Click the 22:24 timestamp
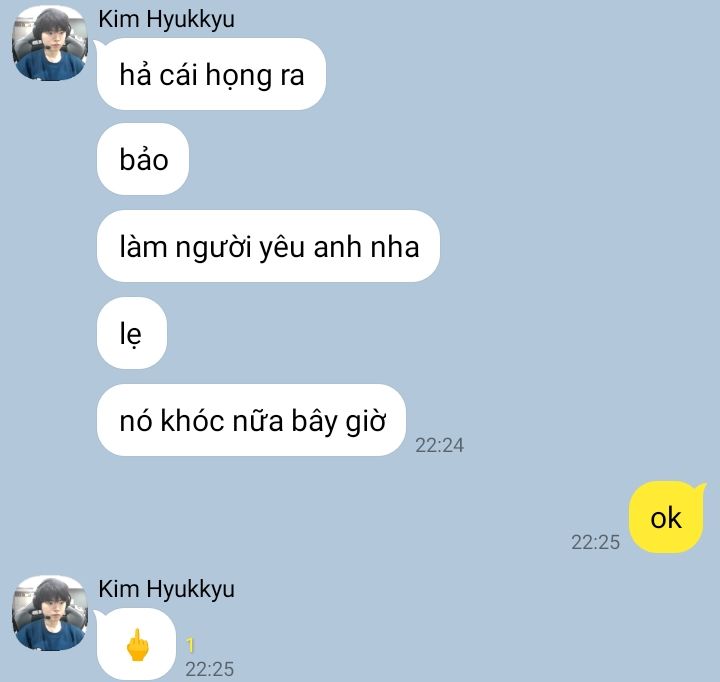The image size is (720, 682). (x=439, y=445)
